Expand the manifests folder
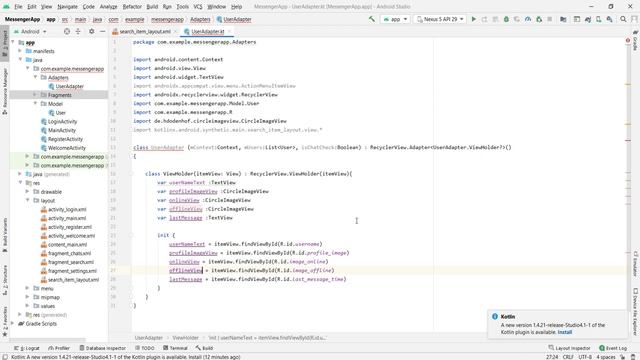This screenshot has height=360, width=640. pos(20,51)
